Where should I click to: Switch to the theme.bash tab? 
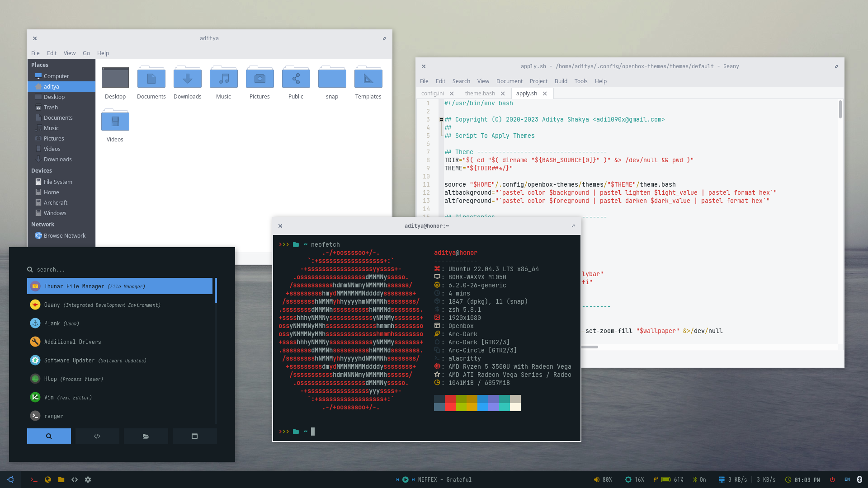[480, 94]
